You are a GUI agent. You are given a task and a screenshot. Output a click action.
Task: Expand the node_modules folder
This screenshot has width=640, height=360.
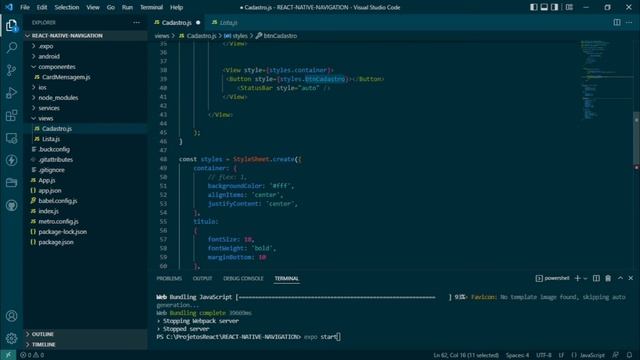pyautogui.click(x=86, y=98)
